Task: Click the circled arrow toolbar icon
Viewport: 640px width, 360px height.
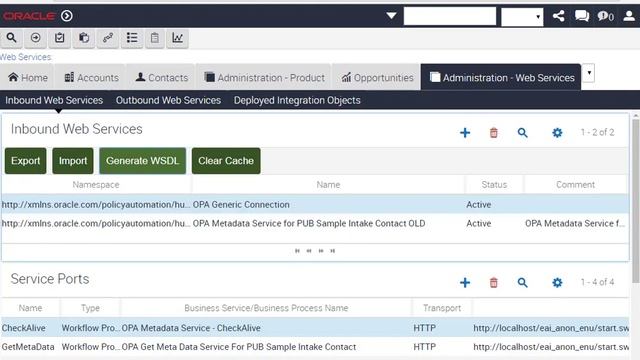Action: tap(36, 38)
